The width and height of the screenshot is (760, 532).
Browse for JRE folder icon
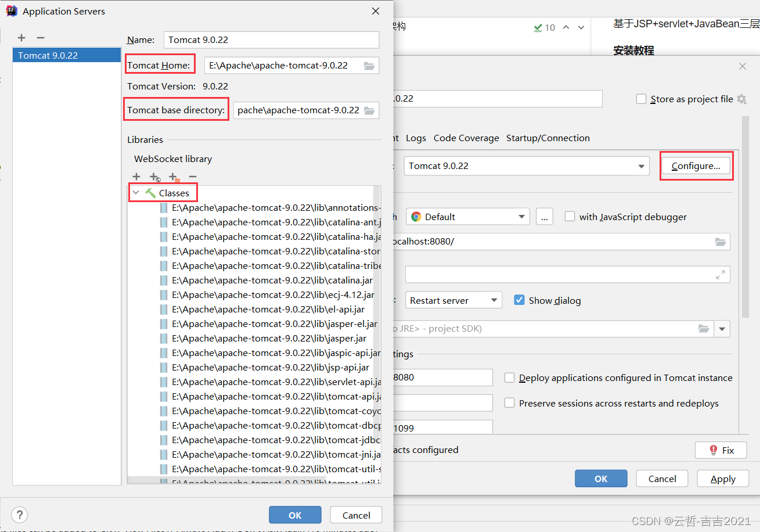tap(704, 329)
